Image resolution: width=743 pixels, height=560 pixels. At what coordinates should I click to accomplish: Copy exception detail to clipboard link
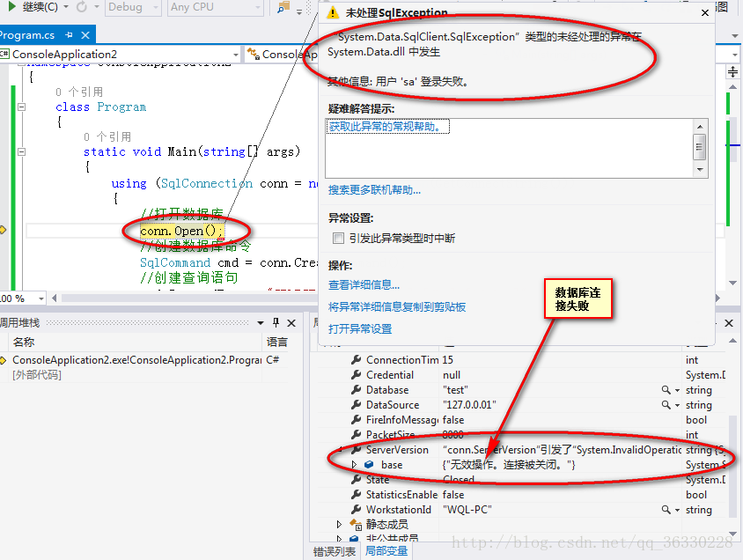397,307
